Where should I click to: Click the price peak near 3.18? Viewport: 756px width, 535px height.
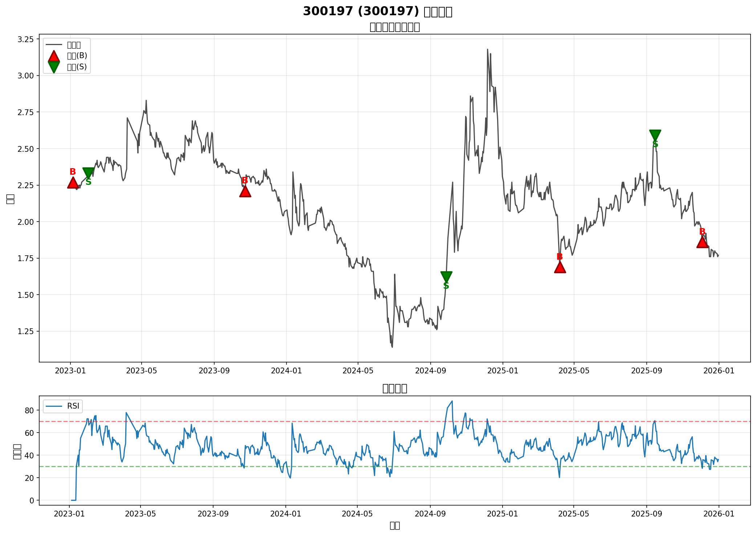(487, 49)
